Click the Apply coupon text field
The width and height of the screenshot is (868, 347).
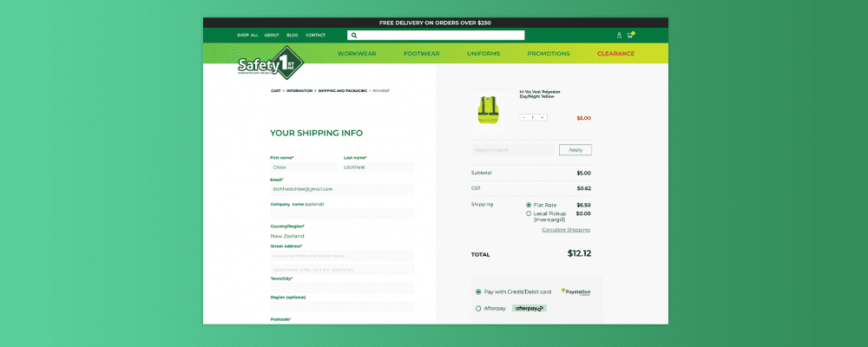click(x=513, y=149)
